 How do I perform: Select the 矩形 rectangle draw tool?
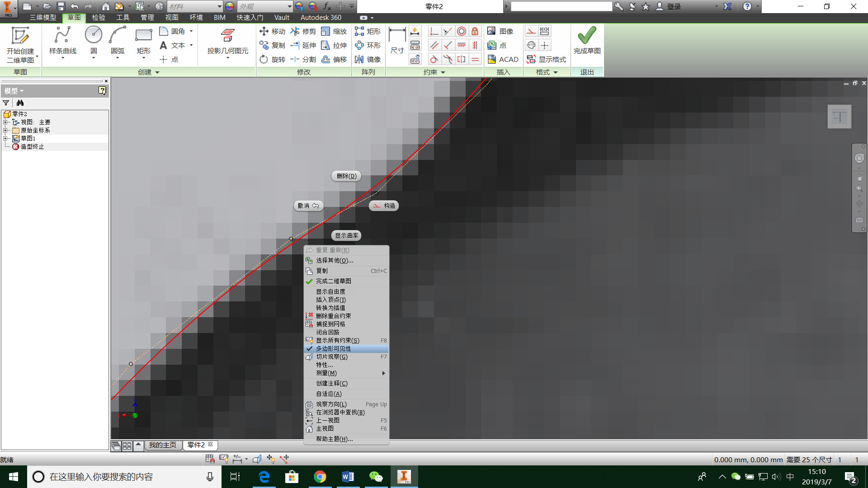point(143,41)
